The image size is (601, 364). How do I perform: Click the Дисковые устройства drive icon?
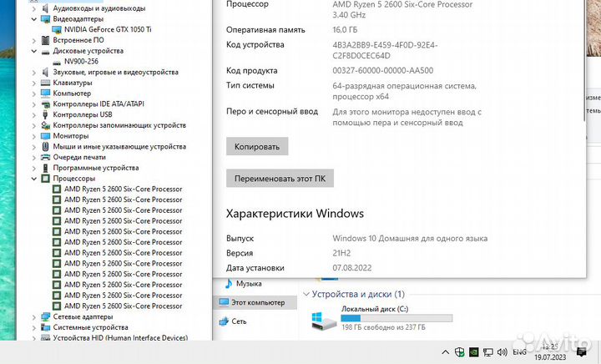45,51
